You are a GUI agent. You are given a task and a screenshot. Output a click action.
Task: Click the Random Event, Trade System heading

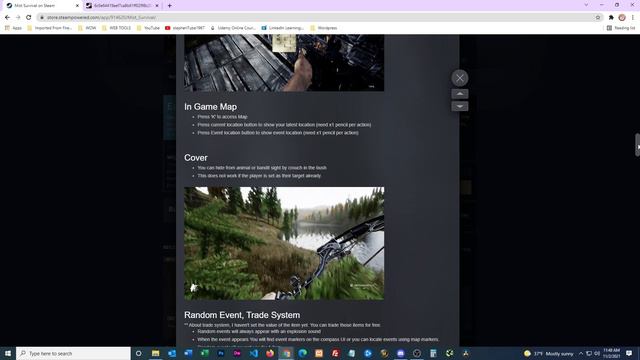point(242,315)
